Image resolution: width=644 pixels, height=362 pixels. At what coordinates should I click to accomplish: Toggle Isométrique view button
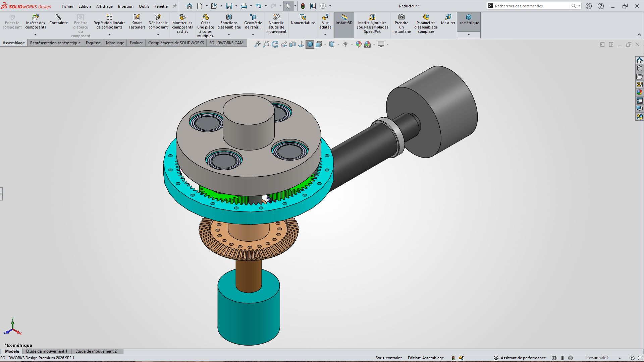point(469,22)
